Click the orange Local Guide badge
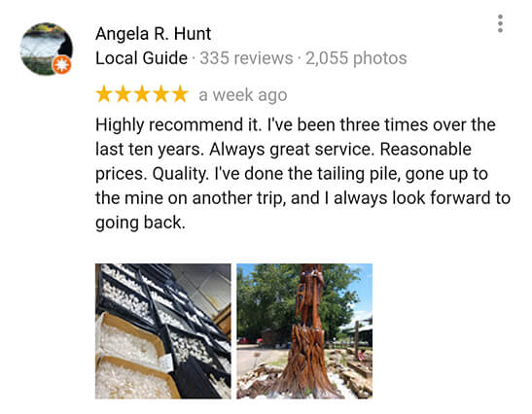Image resolution: width=532 pixels, height=414 pixels. coord(61,64)
